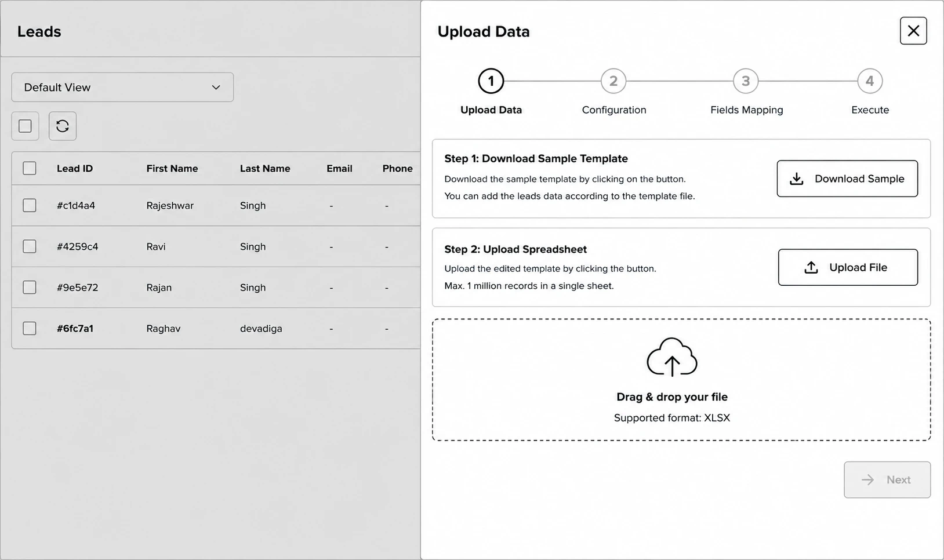Click the Last Name column header
The image size is (944, 560).
[x=265, y=169]
